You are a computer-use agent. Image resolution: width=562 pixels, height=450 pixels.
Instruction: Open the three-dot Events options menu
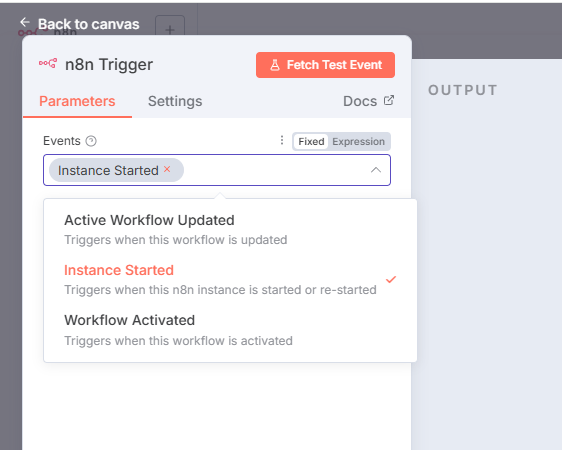[282, 140]
